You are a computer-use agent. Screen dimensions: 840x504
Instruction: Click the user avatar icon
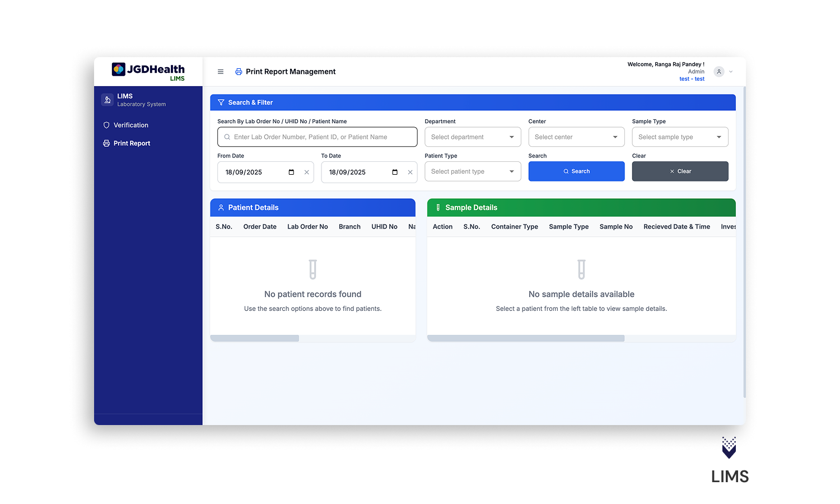pyautogui.click(x=719, y=72)
